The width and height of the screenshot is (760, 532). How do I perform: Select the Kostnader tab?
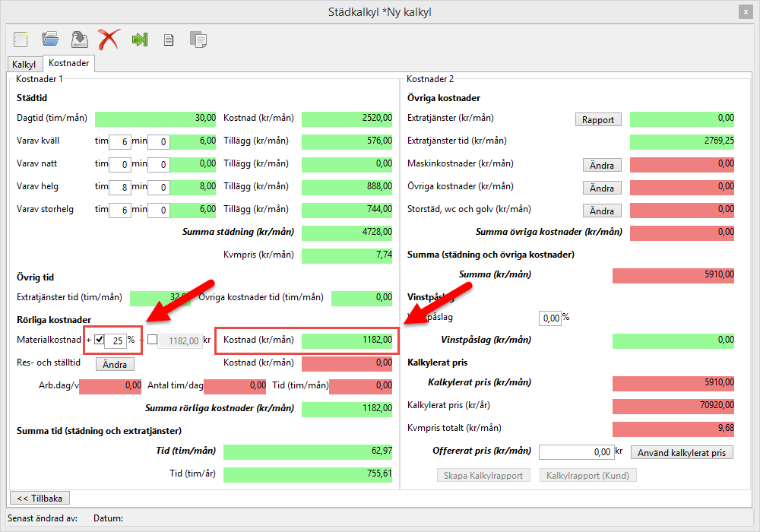[69, 64]
